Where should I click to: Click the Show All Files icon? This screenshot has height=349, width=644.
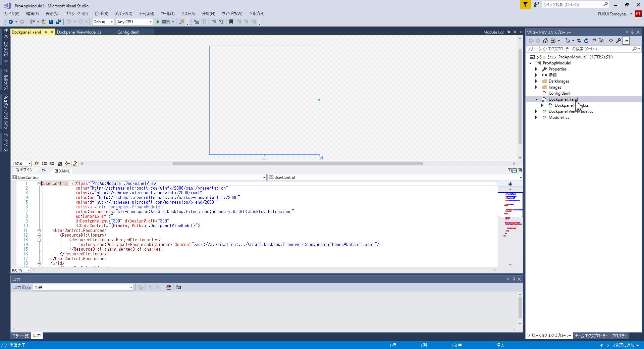pyautogui.click(x=601, y=41)
